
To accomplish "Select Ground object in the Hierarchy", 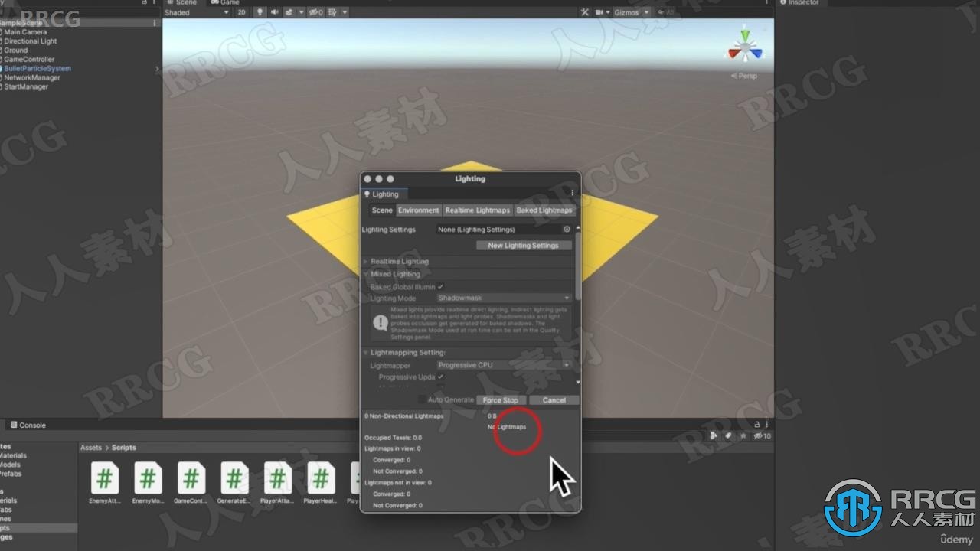I will [16, 51].
